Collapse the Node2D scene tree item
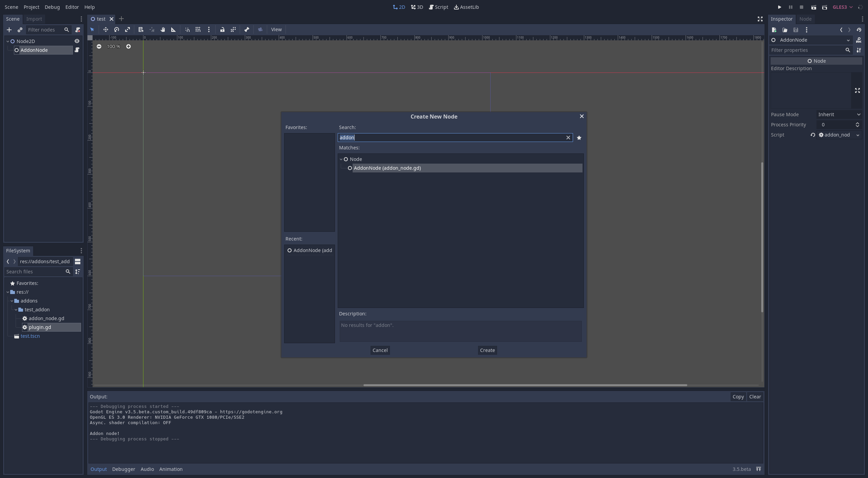This screenshot has width=868, height=478. pos(7,41)
